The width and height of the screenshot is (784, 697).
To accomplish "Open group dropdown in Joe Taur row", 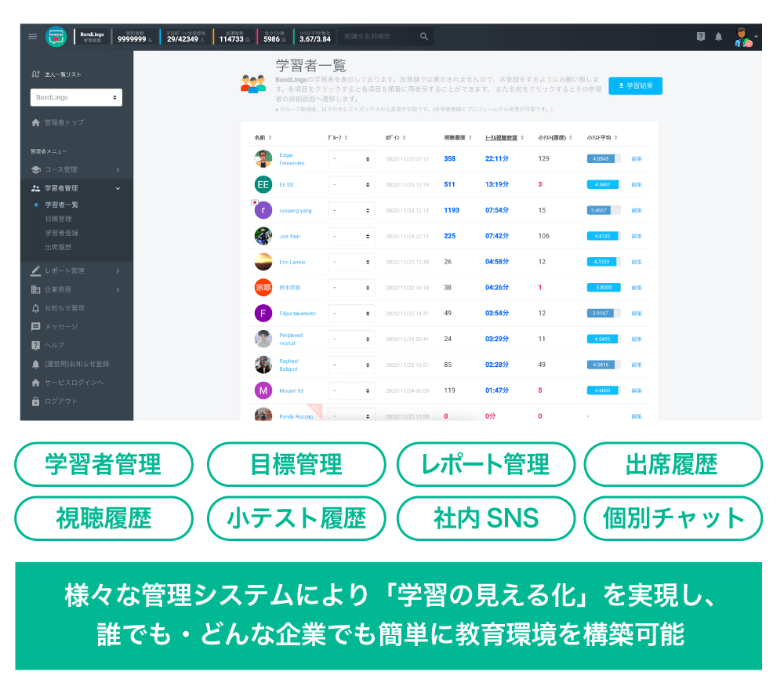I will point(351,236).
